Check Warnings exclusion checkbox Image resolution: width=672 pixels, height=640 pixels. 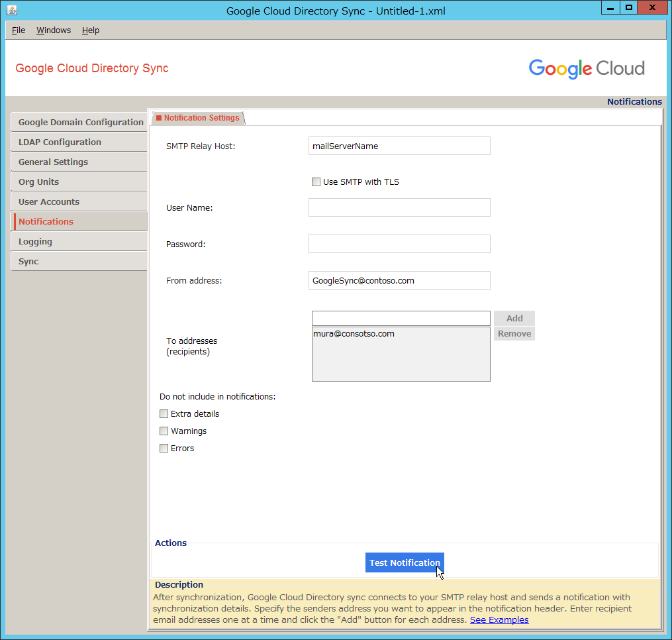point(164,431)
